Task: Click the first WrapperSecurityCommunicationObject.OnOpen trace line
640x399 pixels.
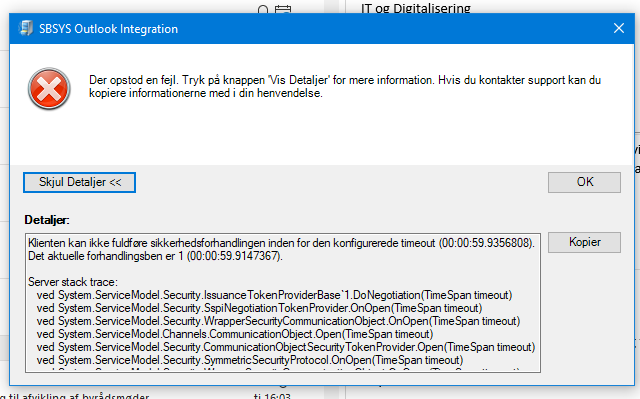Action: coord(278,321)
